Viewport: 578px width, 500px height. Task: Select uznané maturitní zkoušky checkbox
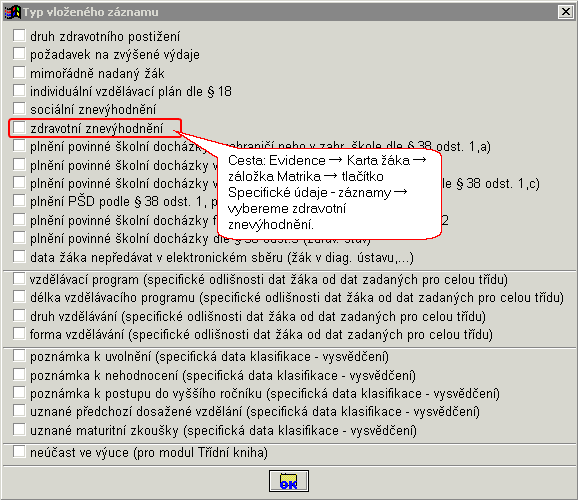click(19, 430)
